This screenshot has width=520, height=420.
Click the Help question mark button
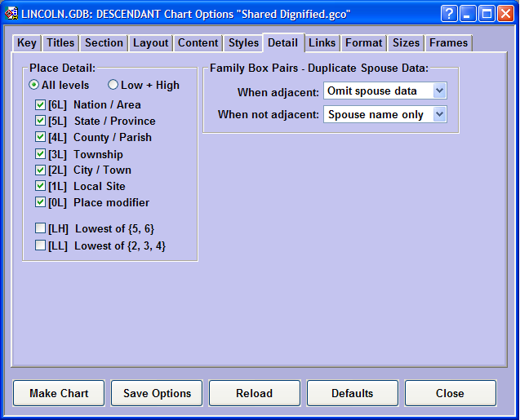click(x=449, y=14)
